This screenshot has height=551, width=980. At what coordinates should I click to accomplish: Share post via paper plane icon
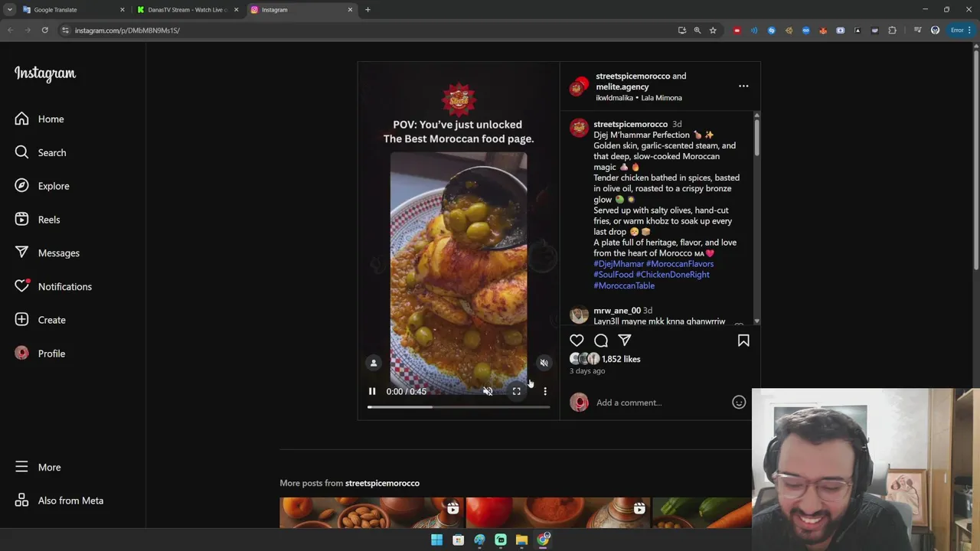[x=625, y=341]
